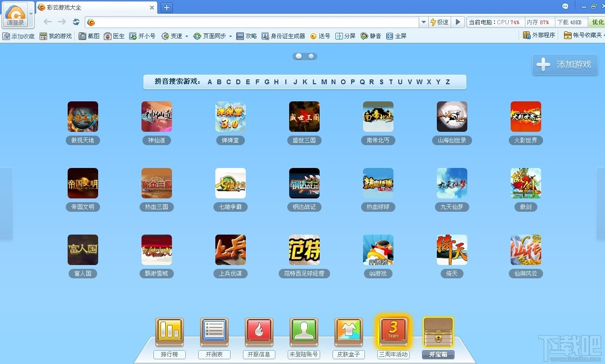Image resolution: width=605 pixels, height=364 pixels.
Task: Open the QQ游戏 penguin icon
Action: pyautogui.click(x=378, y=250)
